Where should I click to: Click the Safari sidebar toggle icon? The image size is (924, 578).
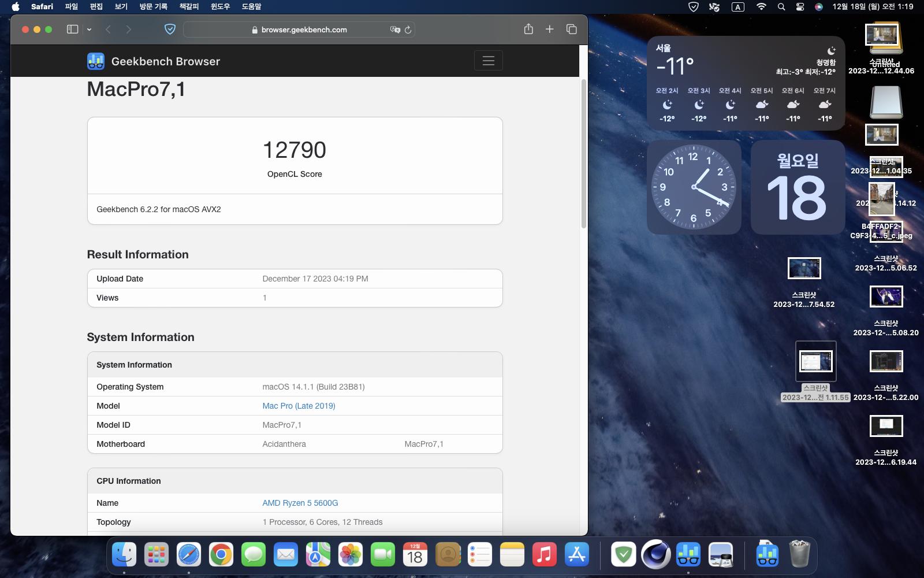click(x=72, y=29)
